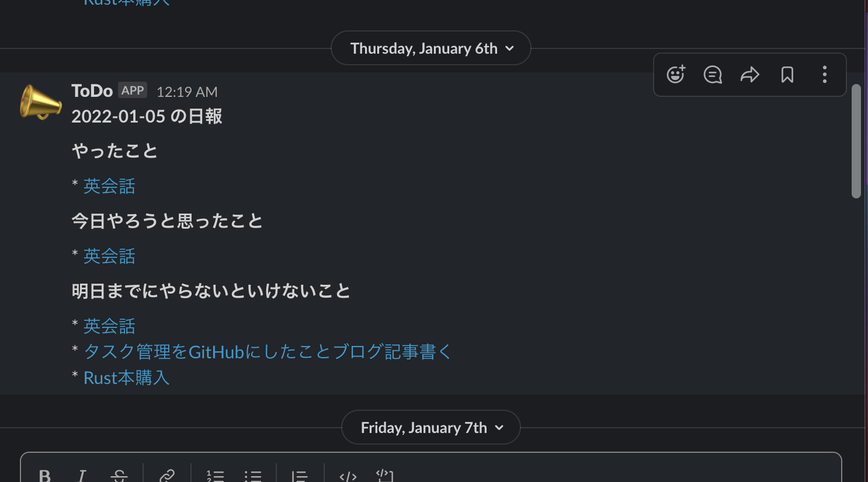
Task: Insert a code block in the composer
Action: 384,475
